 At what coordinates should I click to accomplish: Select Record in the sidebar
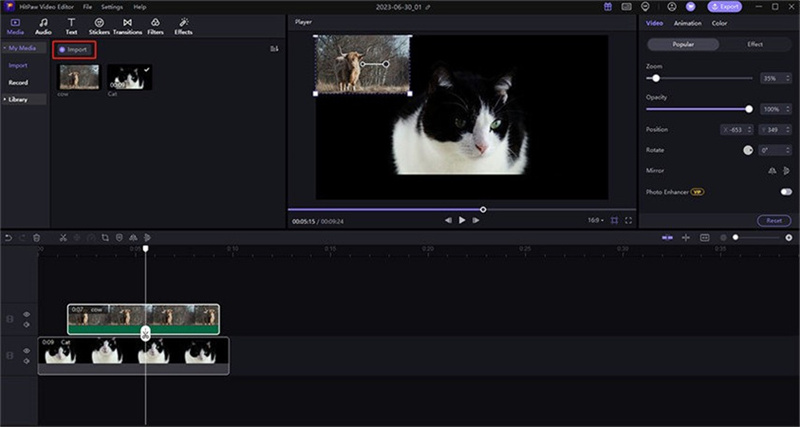18,83
